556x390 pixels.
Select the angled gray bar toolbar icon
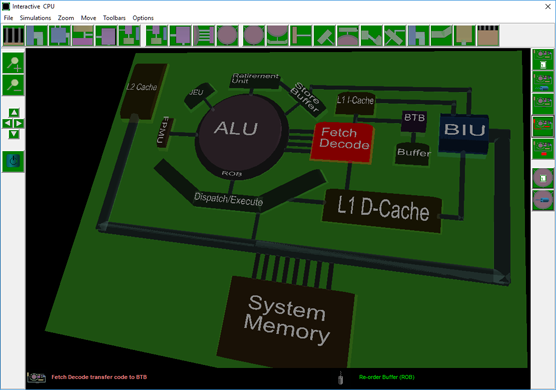(x=441, y=35)
